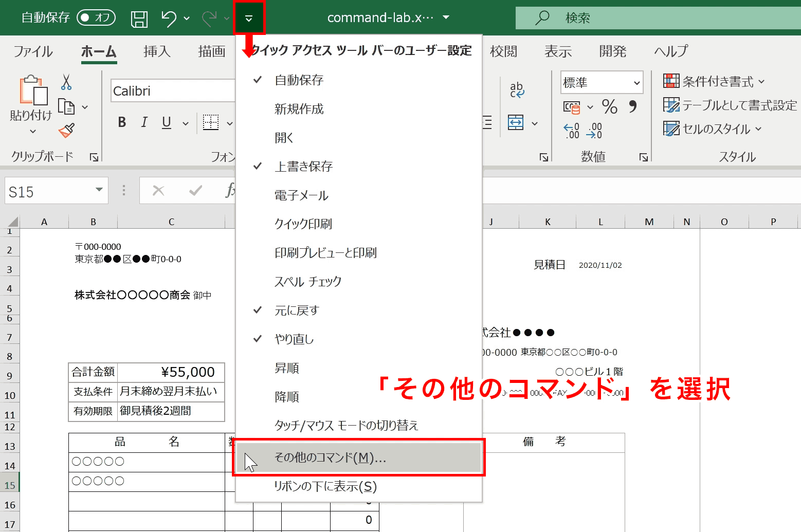Switch to the 描画 tab
This screenshot has height=532, width=801.
212,51
